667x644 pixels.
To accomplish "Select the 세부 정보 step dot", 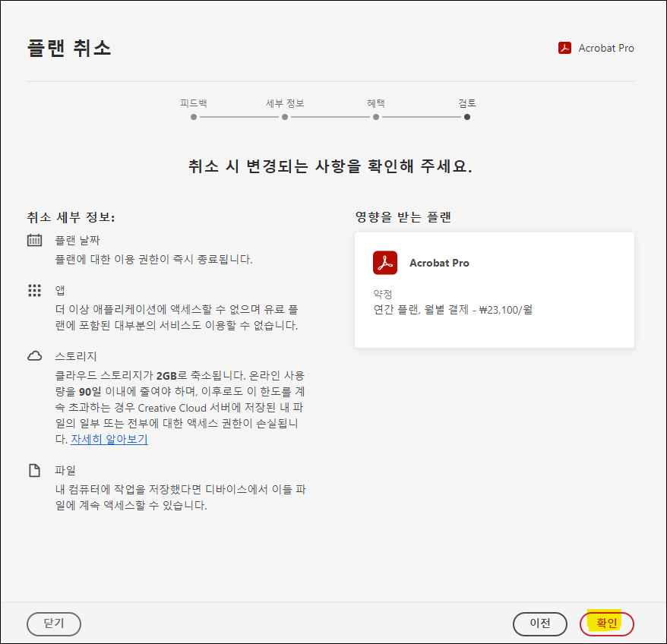I will click(285, 117).
